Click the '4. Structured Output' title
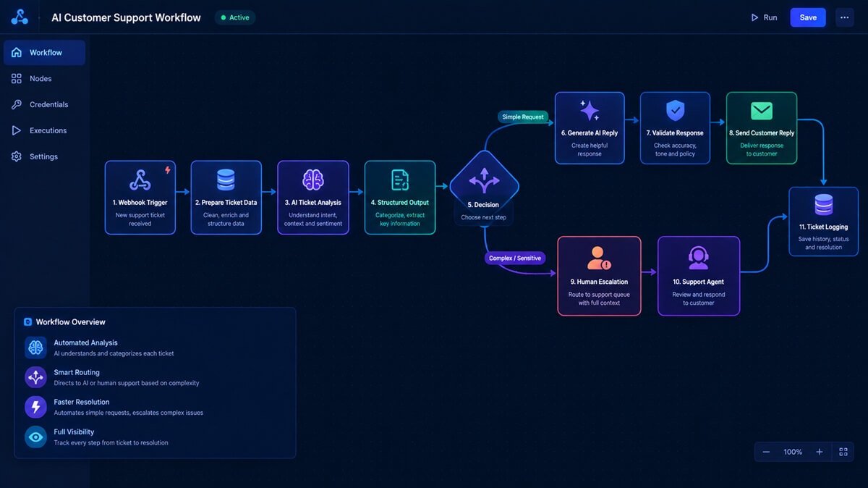 [x=400, y=203]
